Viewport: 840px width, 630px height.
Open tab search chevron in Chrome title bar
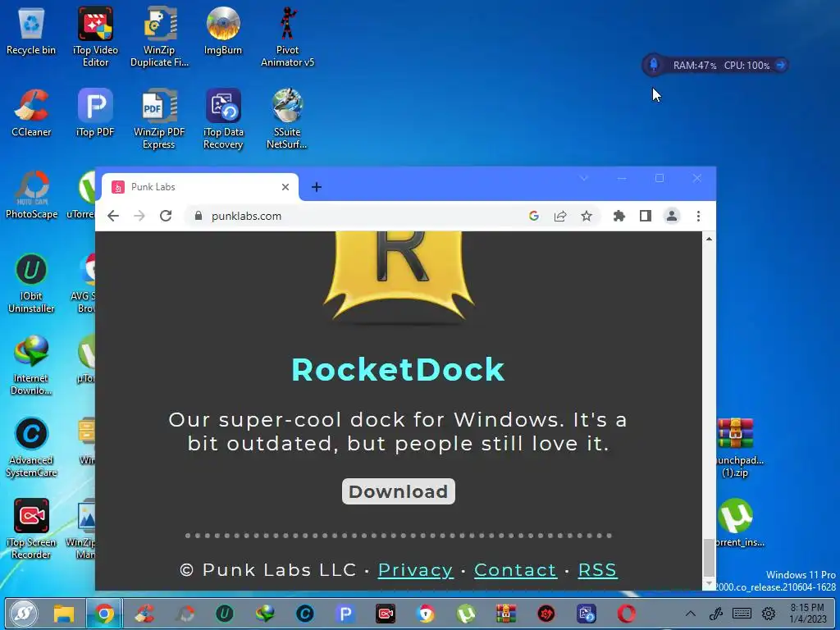pos(584,178)
